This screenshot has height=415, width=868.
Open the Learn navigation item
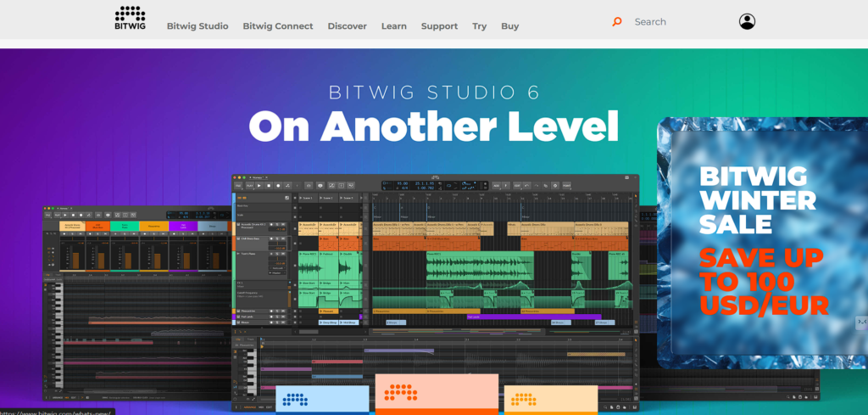coord(393,26)
